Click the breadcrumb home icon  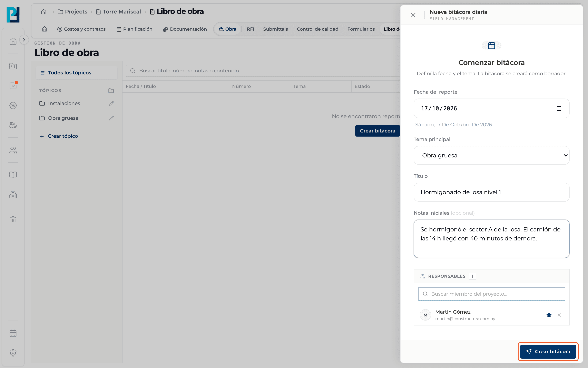coord(43,12)
